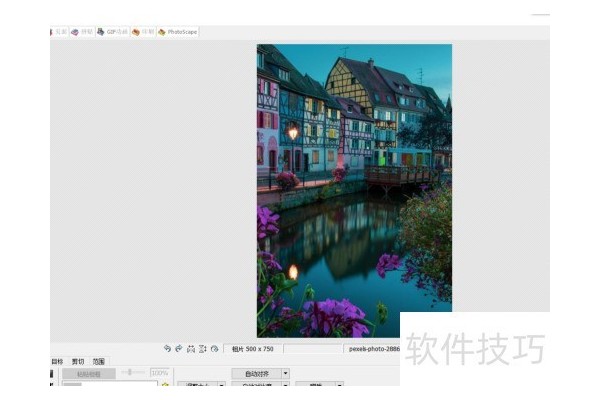Click the rotate icon beside photo size
This screenshot has width=600, height=400.
(214, 349)
